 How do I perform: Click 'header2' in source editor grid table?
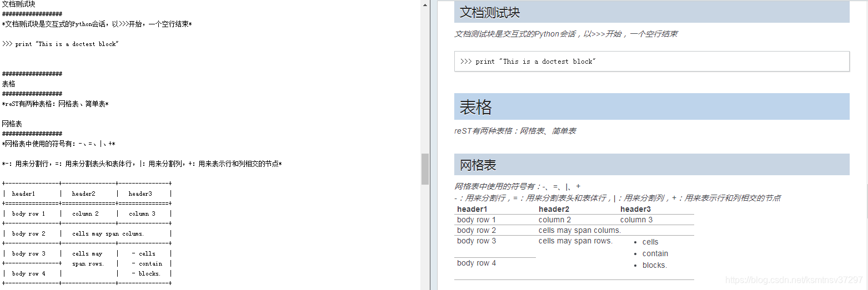click(83, 194)
